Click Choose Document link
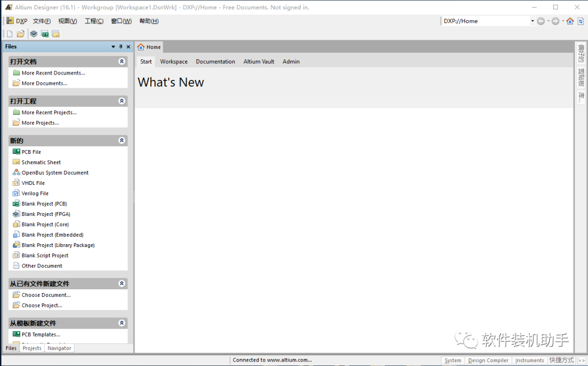Viewport: 588px width, 366px height. [46, 295]
